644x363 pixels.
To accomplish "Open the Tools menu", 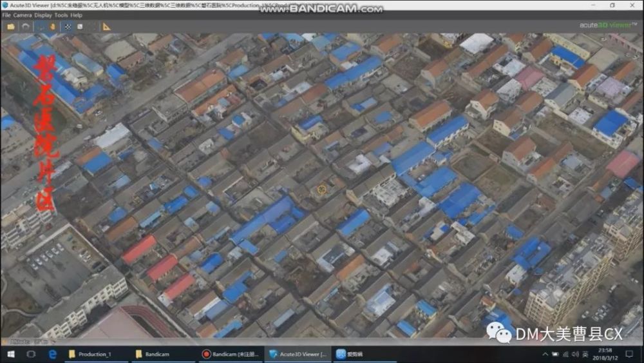I will point(61,15).
